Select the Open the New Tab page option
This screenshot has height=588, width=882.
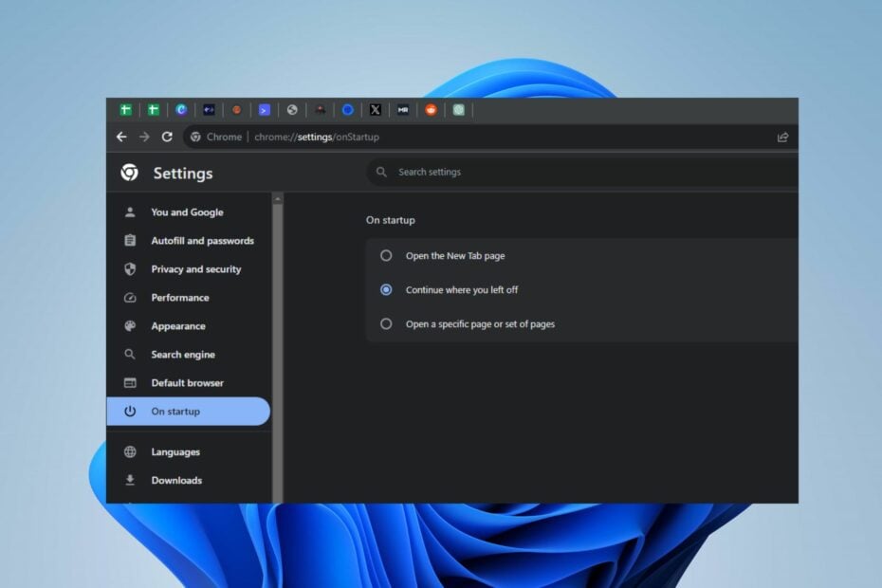(x=386, y=255)
